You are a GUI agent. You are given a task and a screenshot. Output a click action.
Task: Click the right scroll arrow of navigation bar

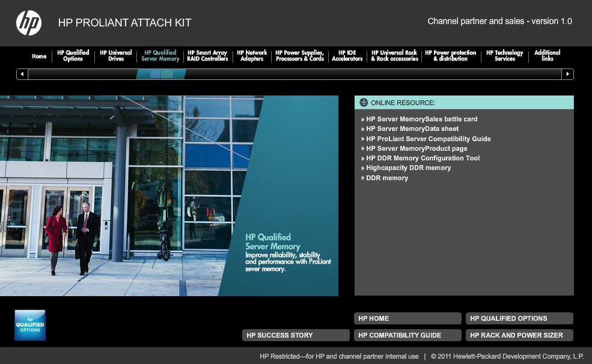[x=567, y=74]
